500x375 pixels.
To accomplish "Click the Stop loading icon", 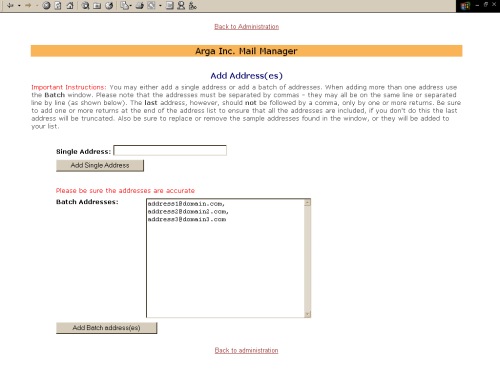I will point(46,5).
